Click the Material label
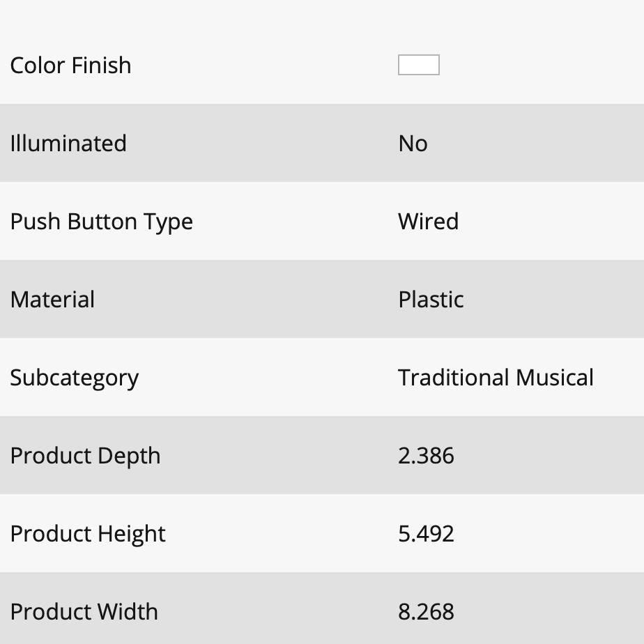The height and width of the screenshot is (644, 644). click(52, 299)
